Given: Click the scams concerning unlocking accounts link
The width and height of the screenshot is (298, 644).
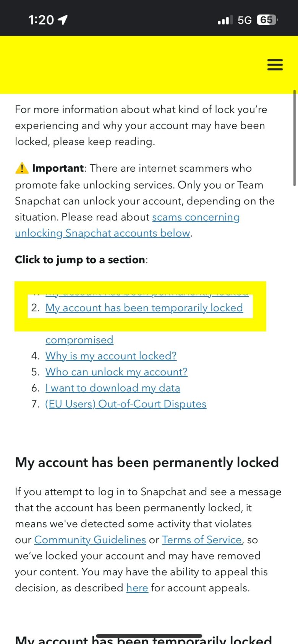Looking at the screenshot, I should pos(196,217).
